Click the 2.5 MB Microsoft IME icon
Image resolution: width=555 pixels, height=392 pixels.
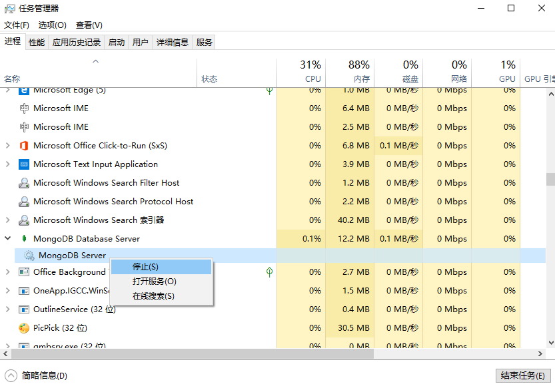tap(24, 127)
